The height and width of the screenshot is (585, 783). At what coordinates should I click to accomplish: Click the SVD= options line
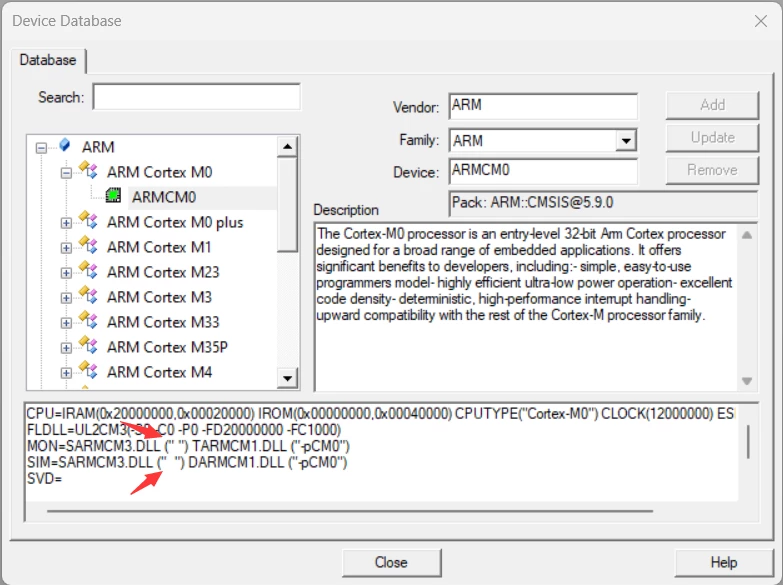point(44,479)
